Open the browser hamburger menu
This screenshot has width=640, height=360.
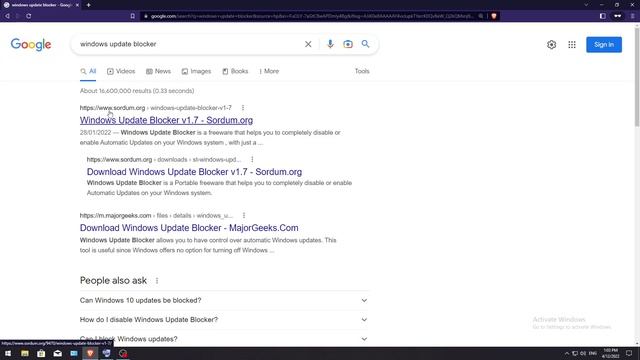tap(633, 16)
